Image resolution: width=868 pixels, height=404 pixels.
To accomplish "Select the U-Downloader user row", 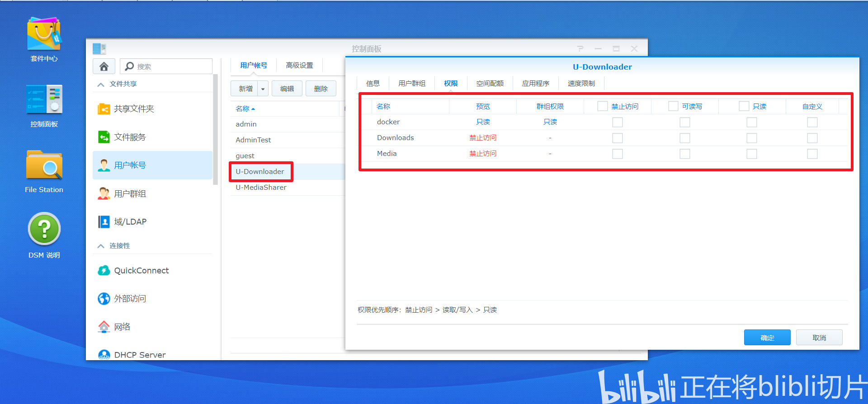I will (288, 172).
